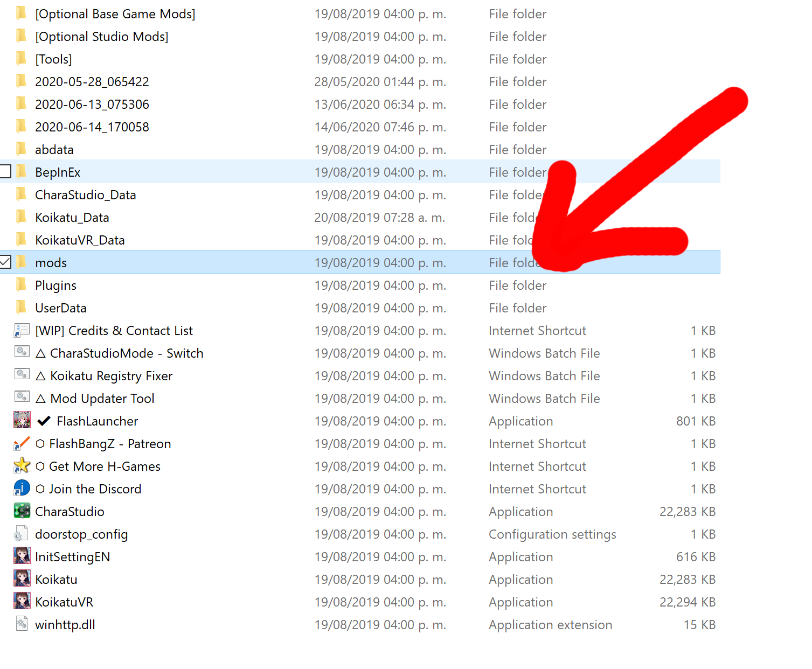Click the "Get More H-Games" file name
Screen dimensions: 812x669
point(105,466)
